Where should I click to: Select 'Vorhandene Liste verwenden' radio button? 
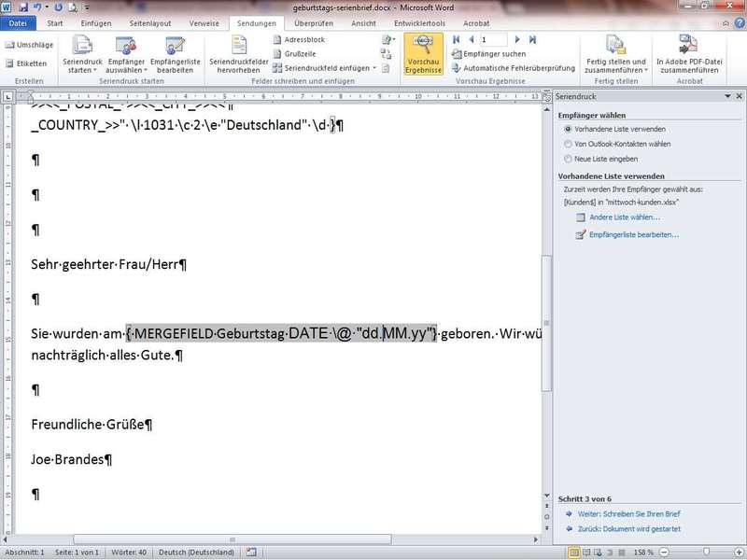[x=568, y=129]
